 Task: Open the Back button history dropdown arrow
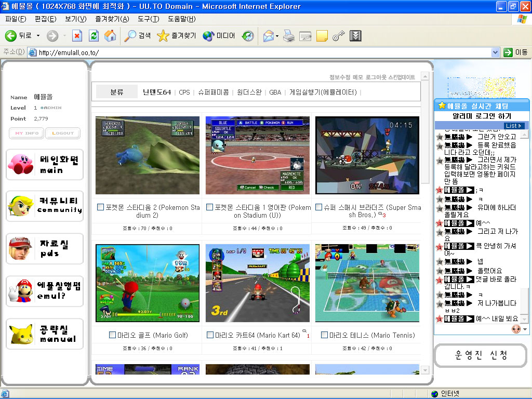coord(38,36)
